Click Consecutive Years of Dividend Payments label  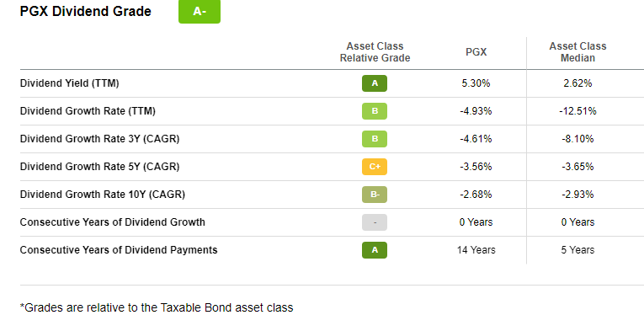coord(119,250)
